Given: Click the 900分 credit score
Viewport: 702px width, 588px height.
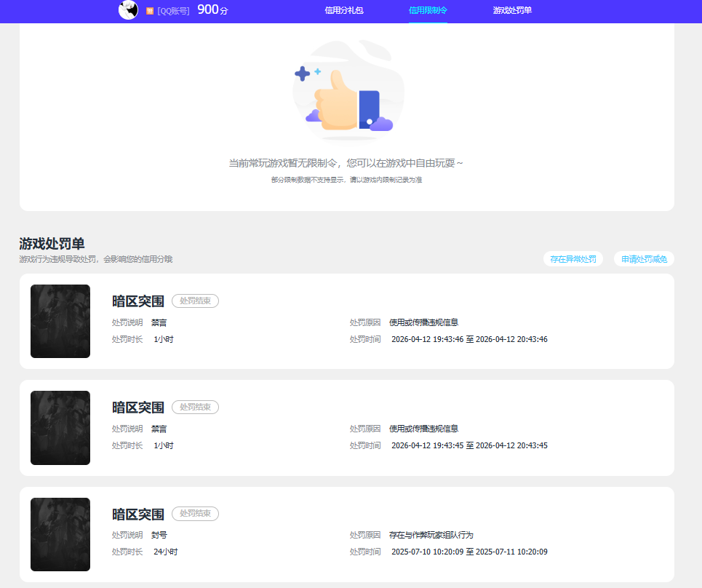Looking at the screenshot, I should pos(212,10).
